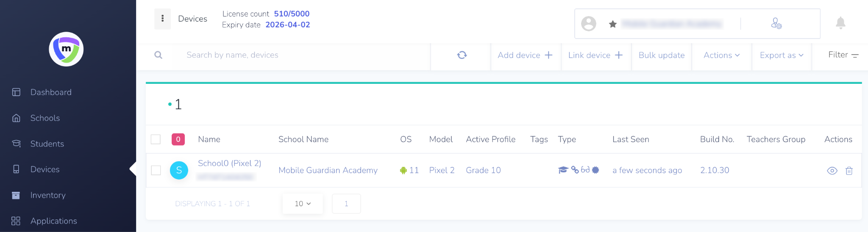Screen dimensions: 868x232
Task: Click the Mobile Guardian logo
Action: click(x=66, y=49)
